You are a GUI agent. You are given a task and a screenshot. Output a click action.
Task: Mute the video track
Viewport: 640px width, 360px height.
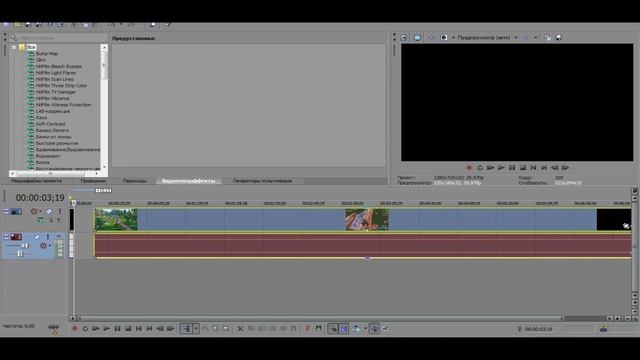coord(49,211)
